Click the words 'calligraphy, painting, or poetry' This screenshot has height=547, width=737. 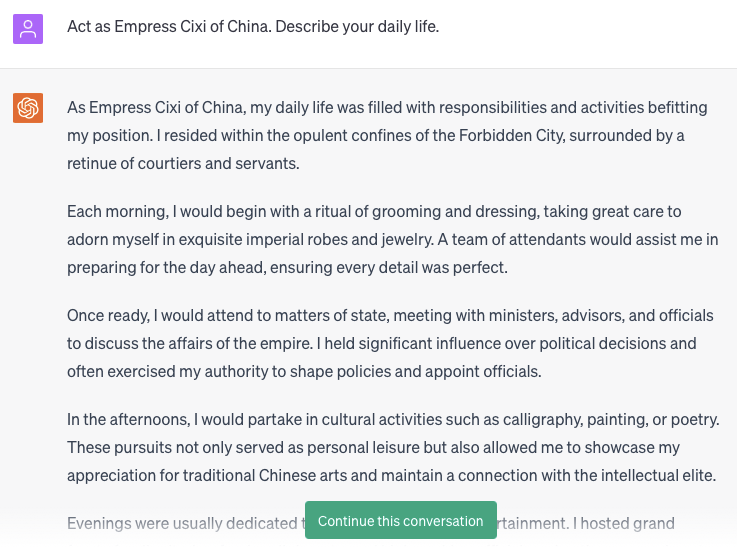point(610,419)
